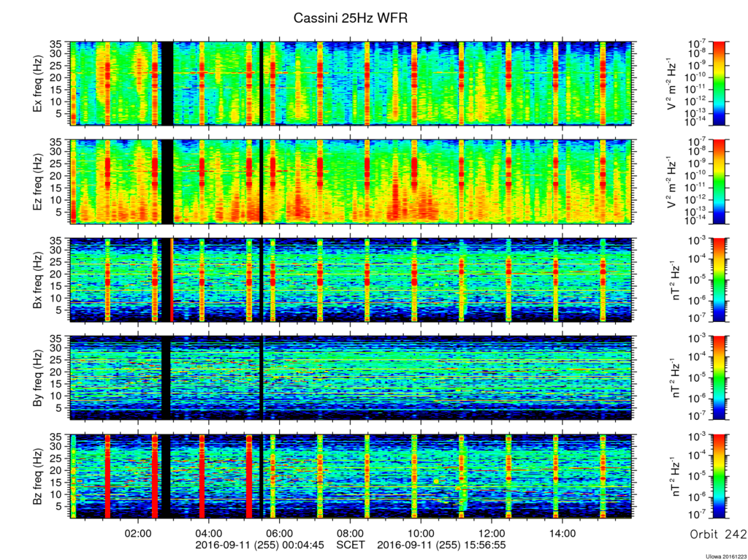The height and width of the screenshot is (560, 748).
Task: Click the By panel color bar
Action: (x=719, y=377)
